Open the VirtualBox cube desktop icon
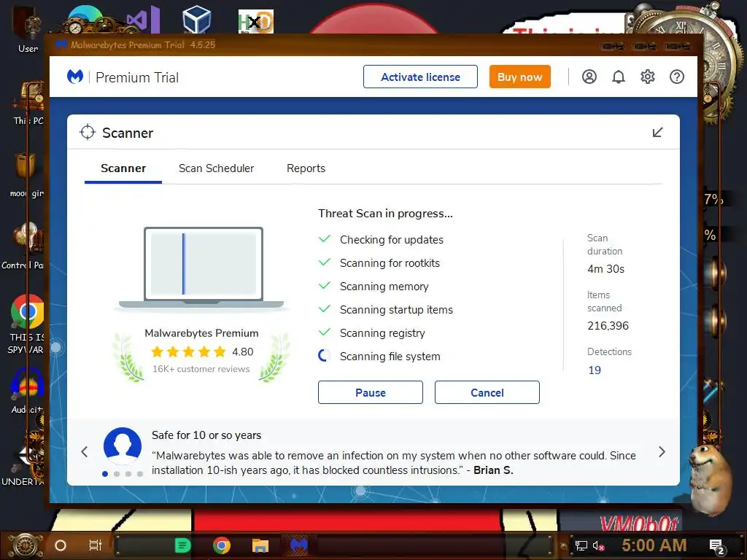Viewport: 747px width, 560px height. 196,19
